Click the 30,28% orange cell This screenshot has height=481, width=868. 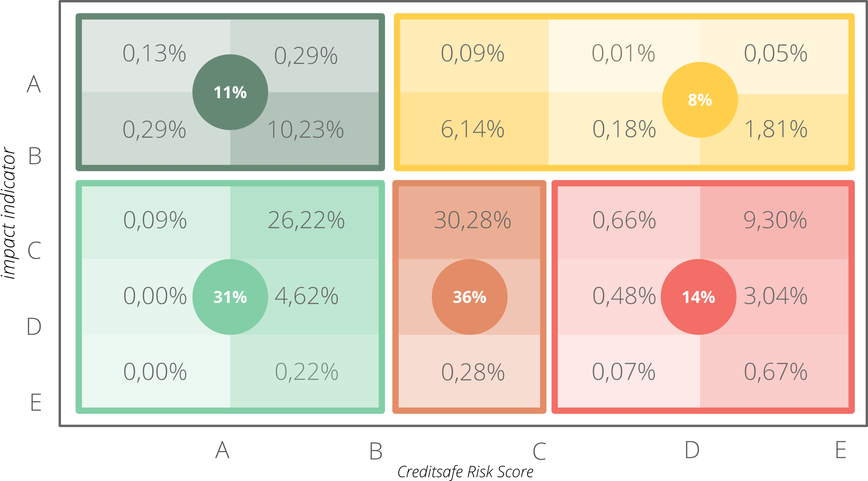click(x=473, y=220)
